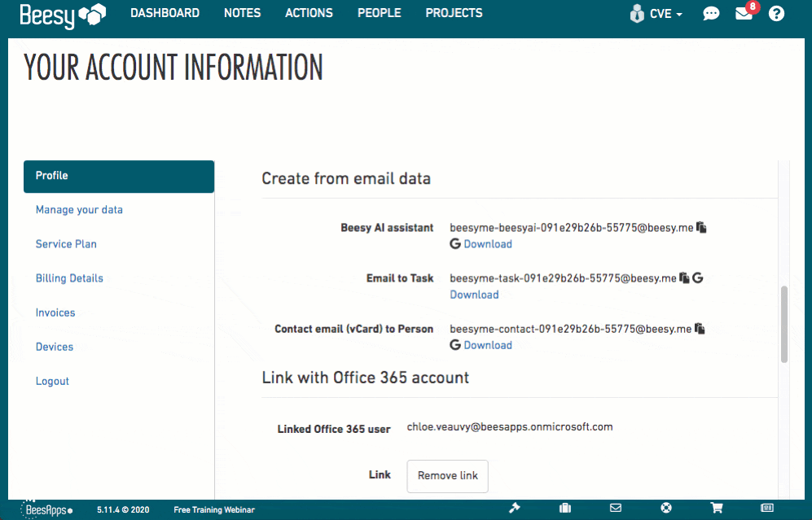
Task: Click Google icon under Beesy AI assistant
Action: 454,243
